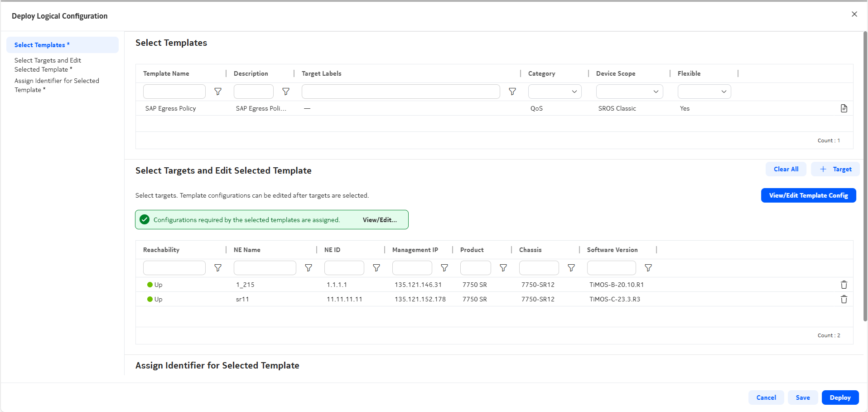Screen dimensions: 868x412
Task: Remove the sr11 target using trash icon
Action: (x=844, y=299)
